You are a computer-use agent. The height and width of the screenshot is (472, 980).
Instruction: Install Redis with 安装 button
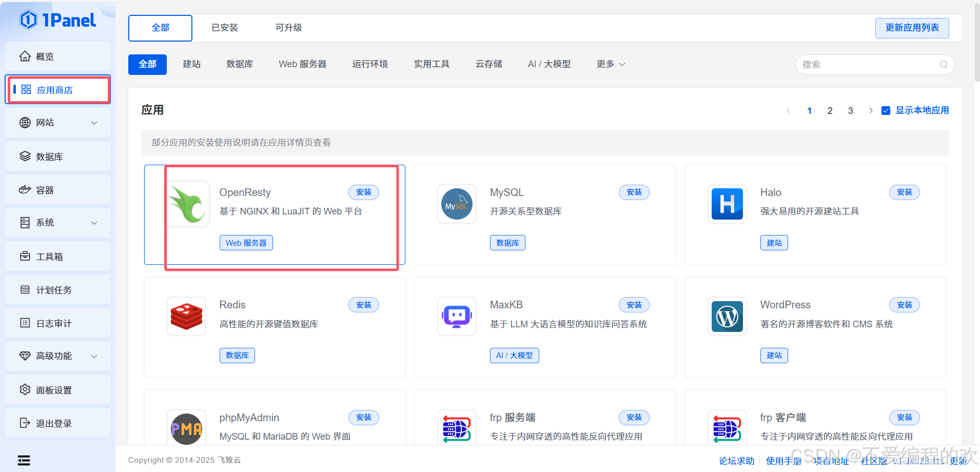tap(364, 305)
